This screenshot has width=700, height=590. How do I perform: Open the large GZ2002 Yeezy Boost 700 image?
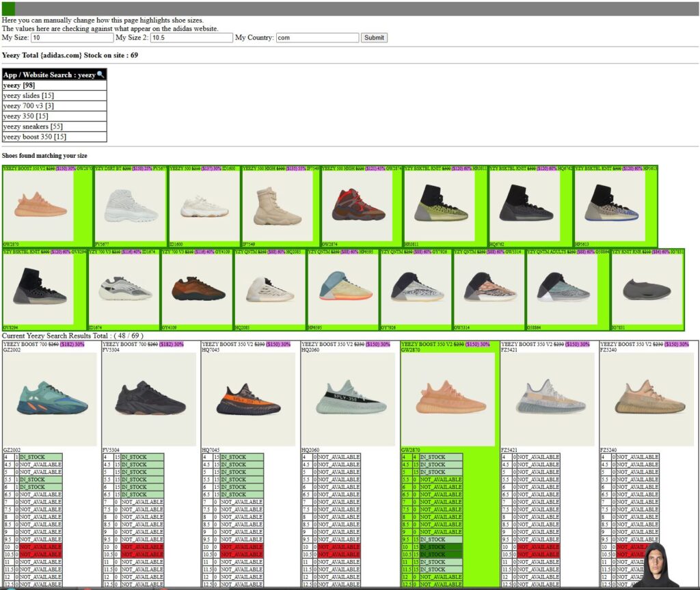(x=50, y=399)
